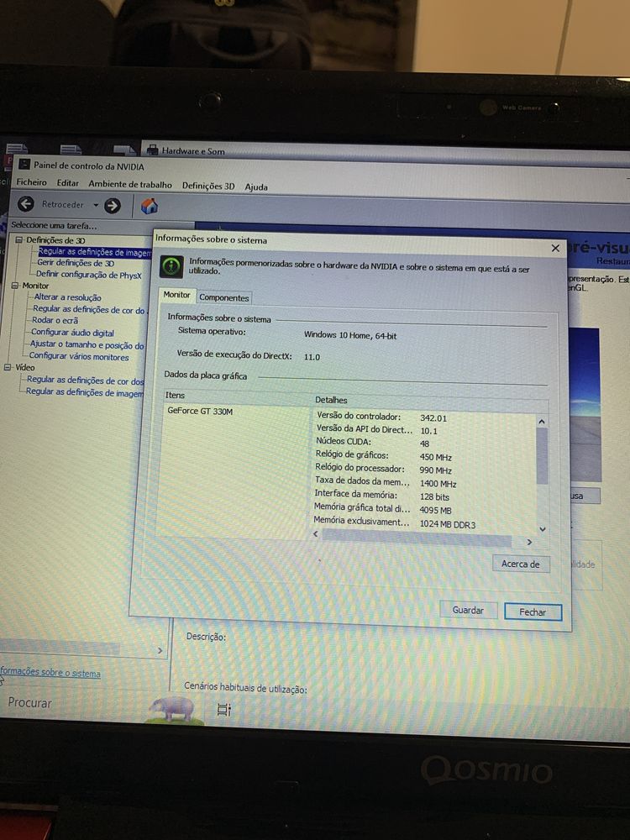
Task: Select Regular as definições de imagem under 3D
Action: pos(95,252)
